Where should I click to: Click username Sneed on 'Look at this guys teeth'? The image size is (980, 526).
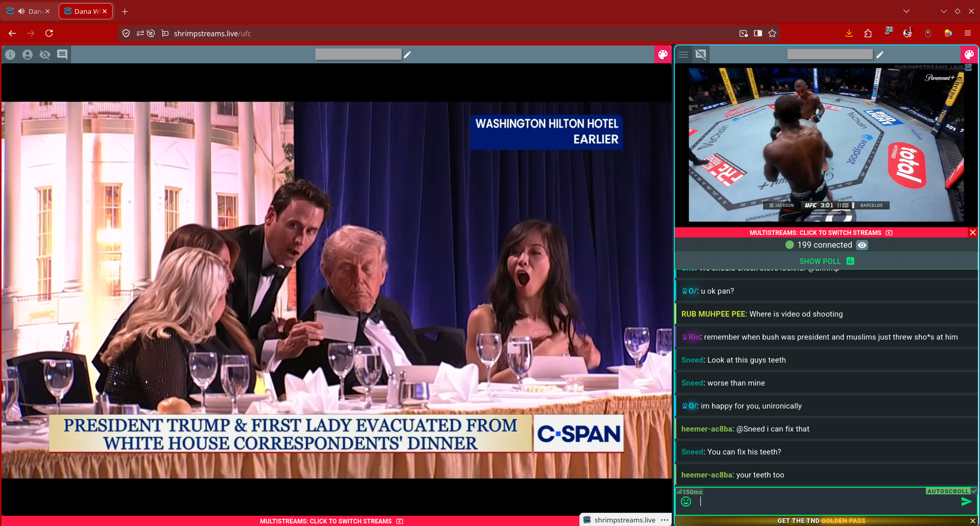692,360
